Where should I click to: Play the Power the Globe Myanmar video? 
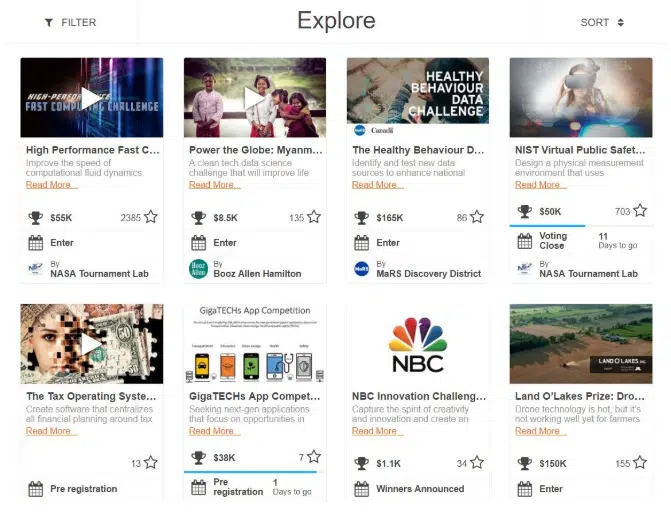click(254, 98)
